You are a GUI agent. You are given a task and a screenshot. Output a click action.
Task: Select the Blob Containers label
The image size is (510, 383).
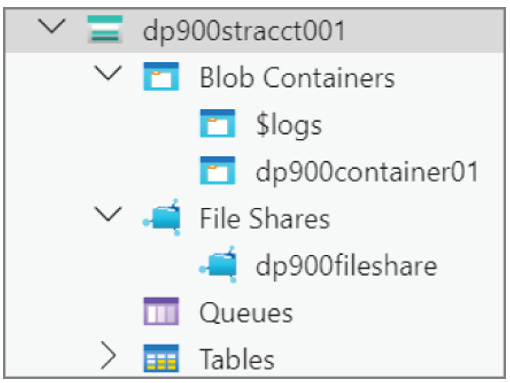297,77
